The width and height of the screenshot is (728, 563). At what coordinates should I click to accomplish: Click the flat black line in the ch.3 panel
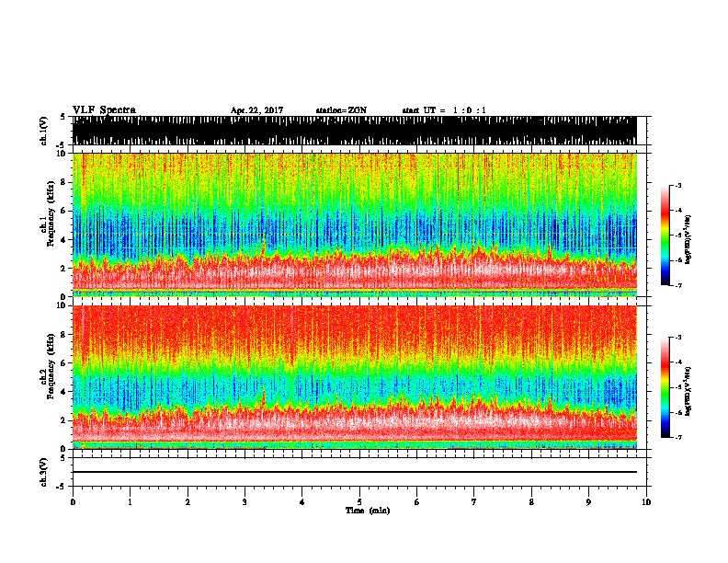[354, 472]
